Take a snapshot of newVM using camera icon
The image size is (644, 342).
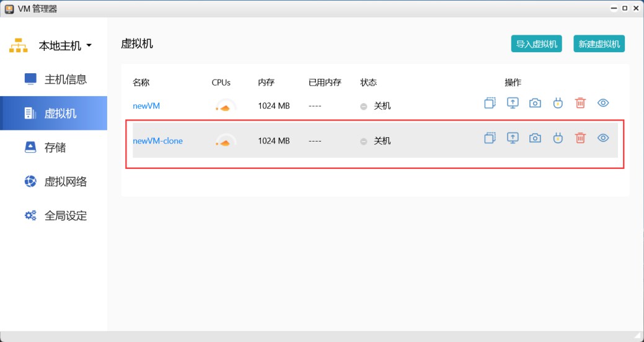[535, 103]
